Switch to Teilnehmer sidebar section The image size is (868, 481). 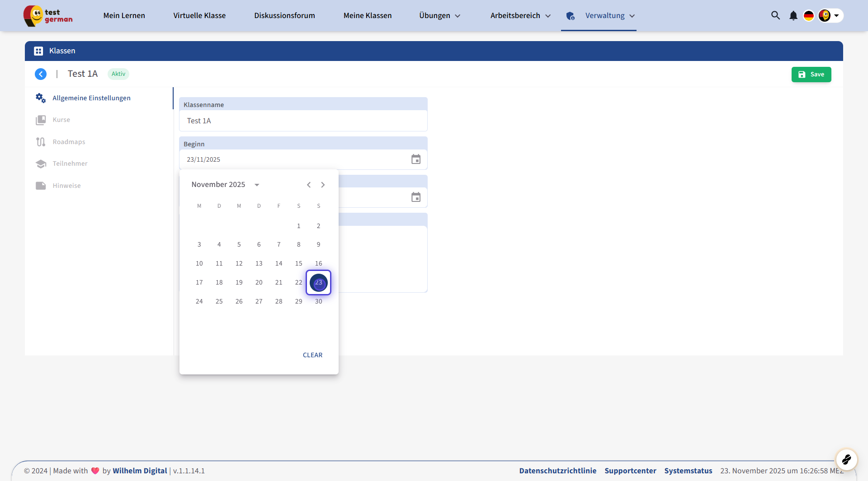coord(70,163)
